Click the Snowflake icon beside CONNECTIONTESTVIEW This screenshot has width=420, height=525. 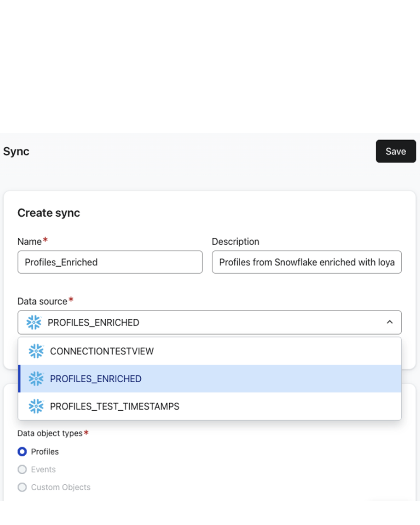coord(36,351)
